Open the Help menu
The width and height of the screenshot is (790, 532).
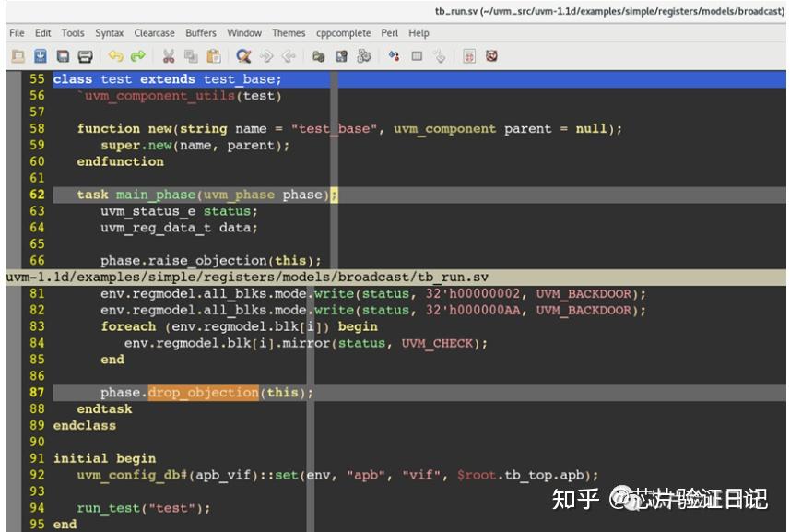coord(419,33)
